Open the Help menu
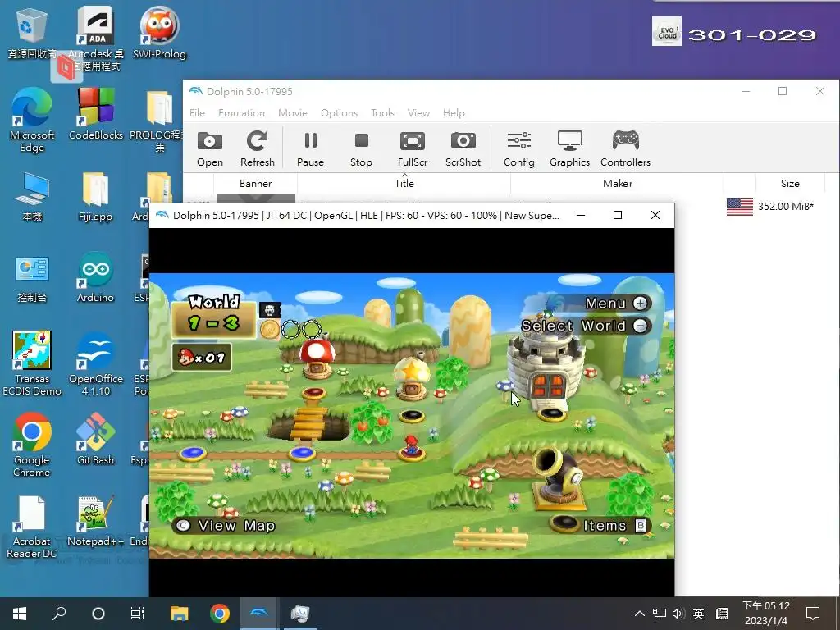Image resolution: width=840 pixels, height=630 pixels. coord(454,113)
